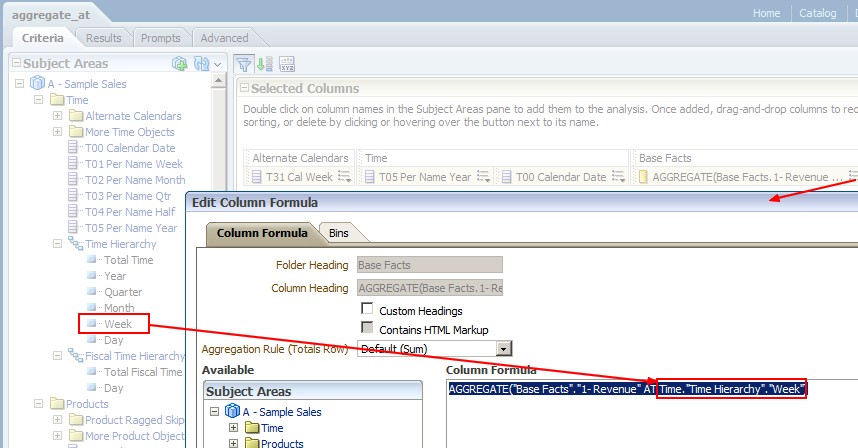
Task: Expand the More Product Objects folder
Action: [57, 435]
